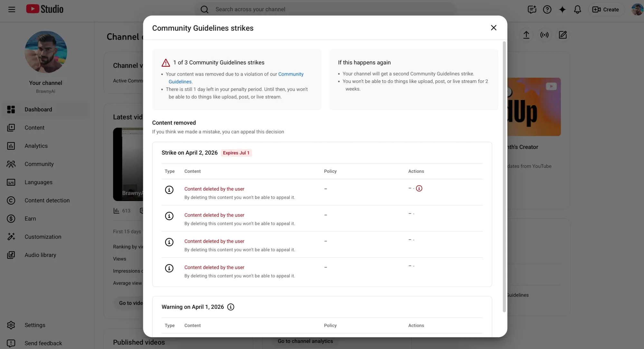The image size is (644, 349).
Task: Click the go live broadcast icon
Action: 545,35
